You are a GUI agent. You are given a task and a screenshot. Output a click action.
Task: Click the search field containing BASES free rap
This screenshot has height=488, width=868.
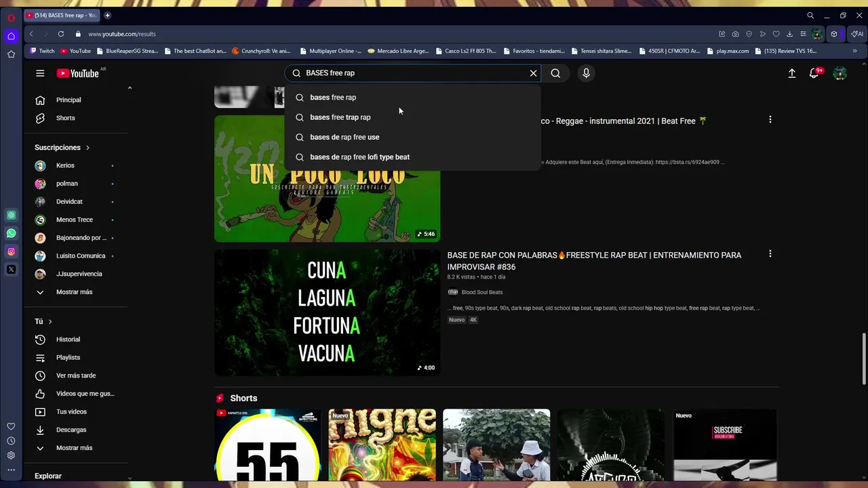(412, 73)
